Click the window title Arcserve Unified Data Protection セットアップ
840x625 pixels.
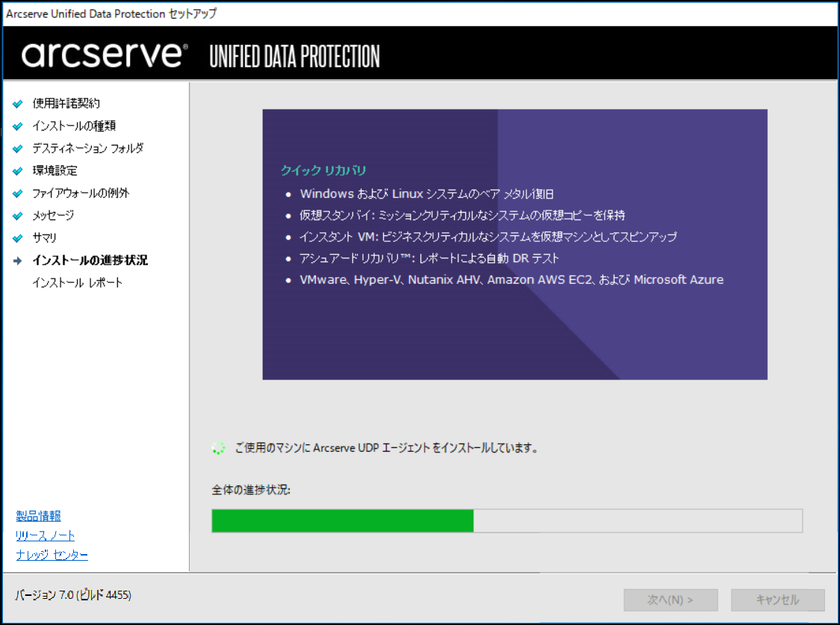[x=111, y=13]
